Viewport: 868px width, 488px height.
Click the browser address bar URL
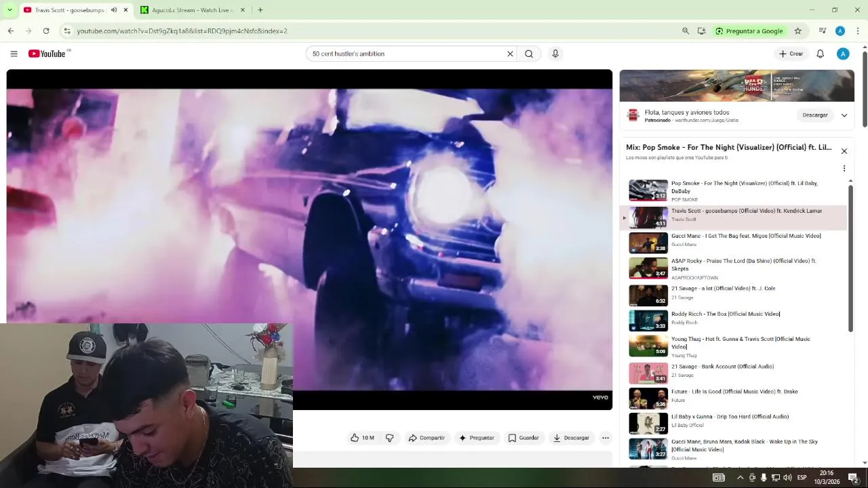point(182,31)
